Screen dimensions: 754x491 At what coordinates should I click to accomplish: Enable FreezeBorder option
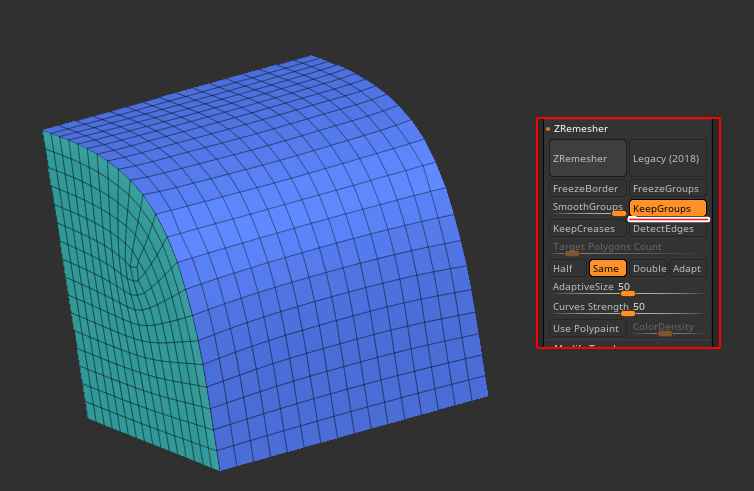click(587, 188)
